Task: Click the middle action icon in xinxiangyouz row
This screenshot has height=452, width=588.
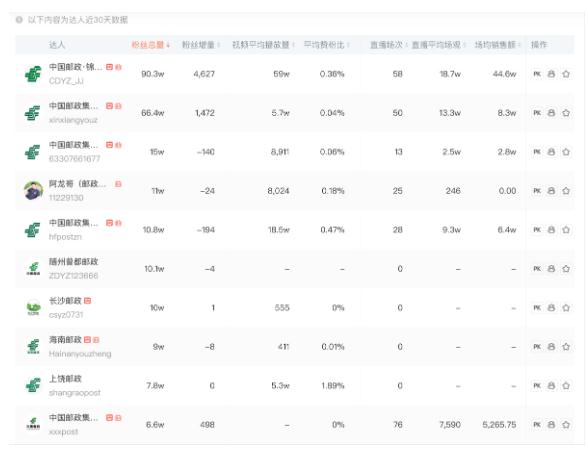Action: [551, 113]
